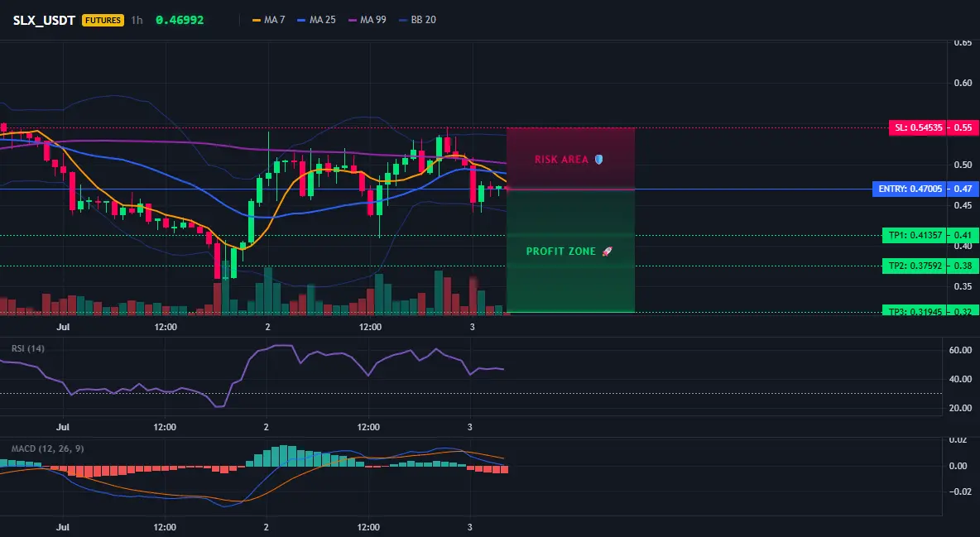This screenshot has width=980, height=537.
Task: Click the ENTRY: 0.47005 label
Action: tap(910, 189)
